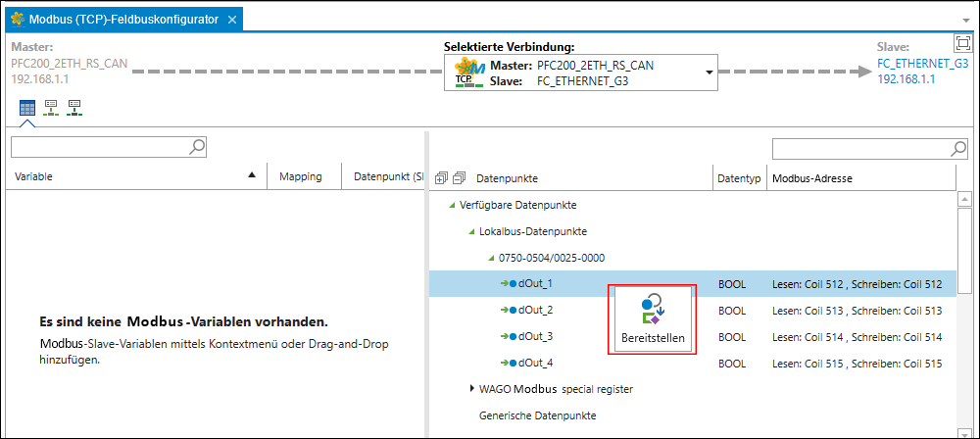Click the Datenpunkt column header on left
The height and width of the screenshot is (439, 980).
383,177
